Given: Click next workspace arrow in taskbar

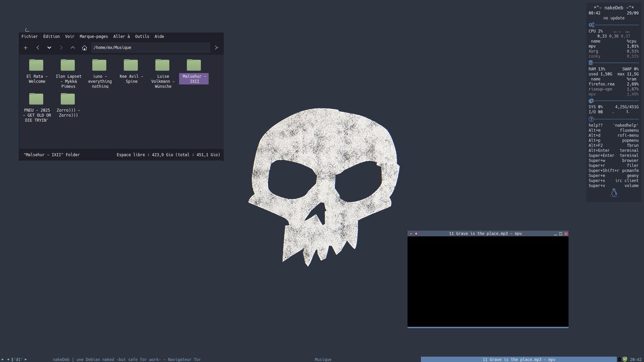Looking at the screenshot, I should click(x=26, y=359).
